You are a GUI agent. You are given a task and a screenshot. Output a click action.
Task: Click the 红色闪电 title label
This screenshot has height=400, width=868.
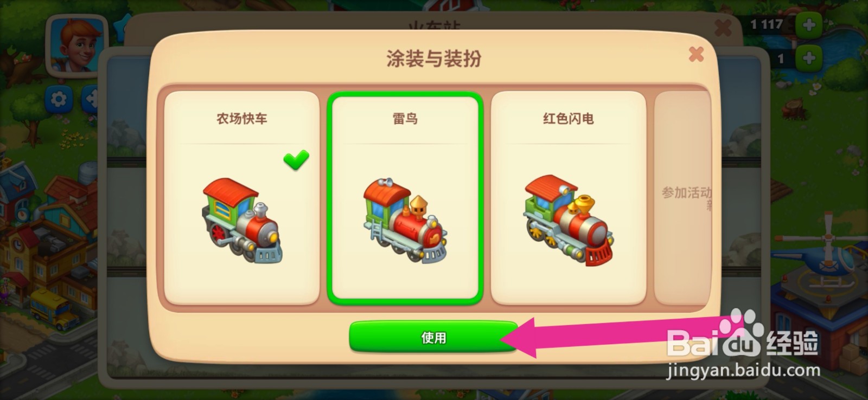coord(568,118)
